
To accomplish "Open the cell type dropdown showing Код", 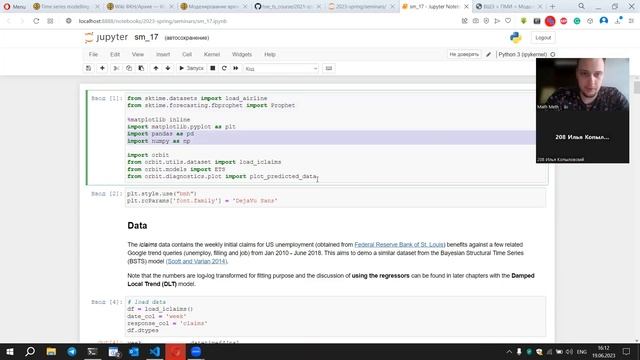I will pyautogui.click(x=281, y=69).
